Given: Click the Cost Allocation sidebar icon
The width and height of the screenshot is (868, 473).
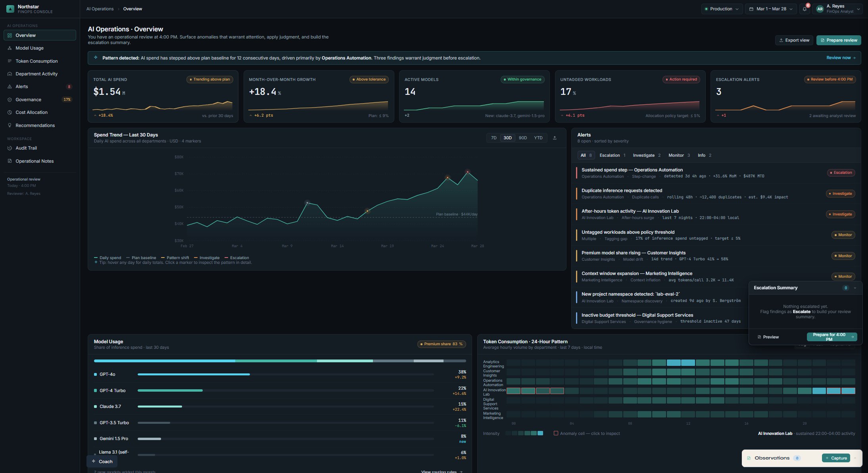Looking at the screenshot, I should coord(10,112).
